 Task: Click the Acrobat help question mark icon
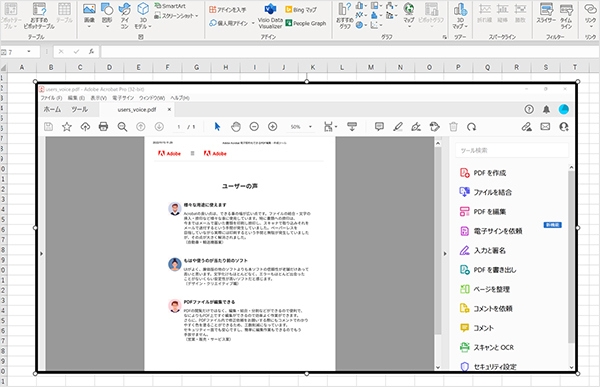coord(529,109)
